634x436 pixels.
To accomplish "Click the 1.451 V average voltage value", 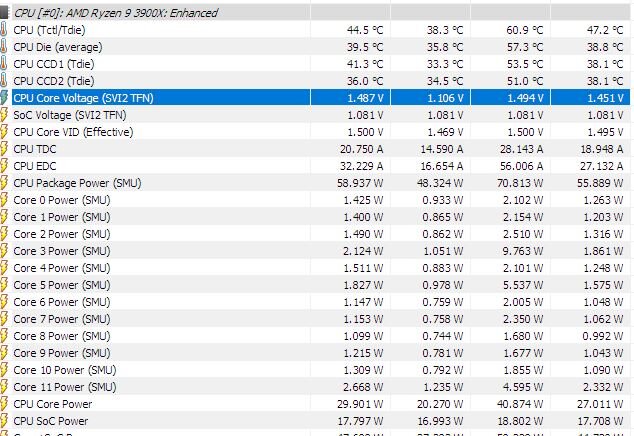I will tap(605, 98).
